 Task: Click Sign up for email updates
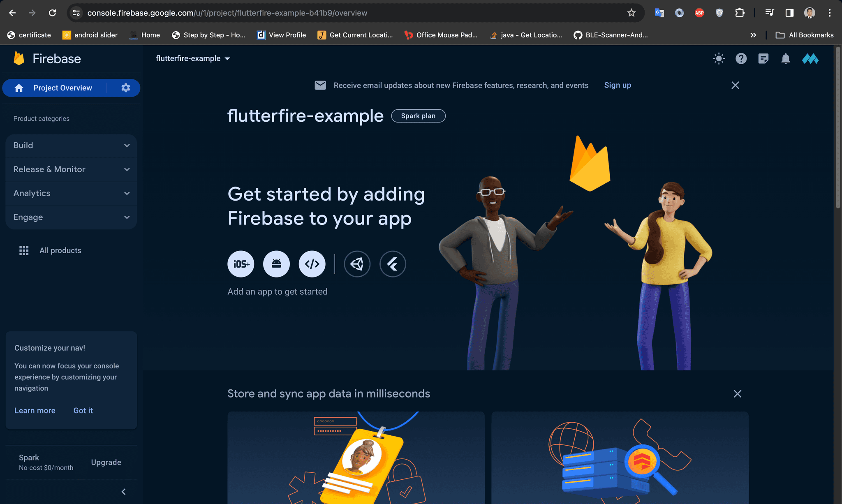618,85
